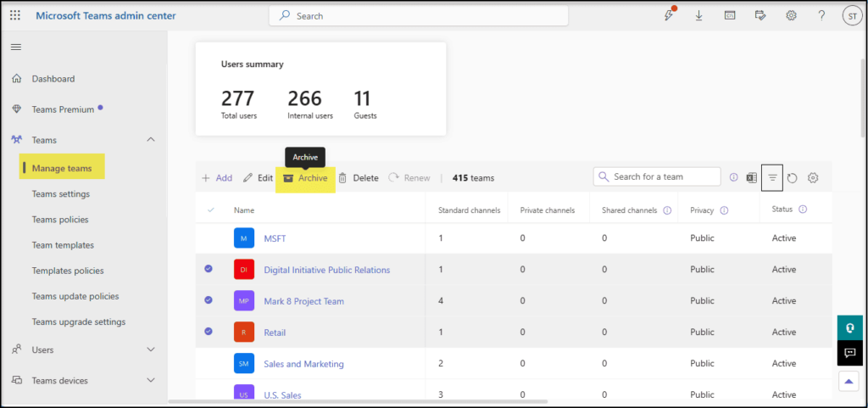868x408 pixels.
Task: Open the teal help headset button
Action: click(849, 328)
